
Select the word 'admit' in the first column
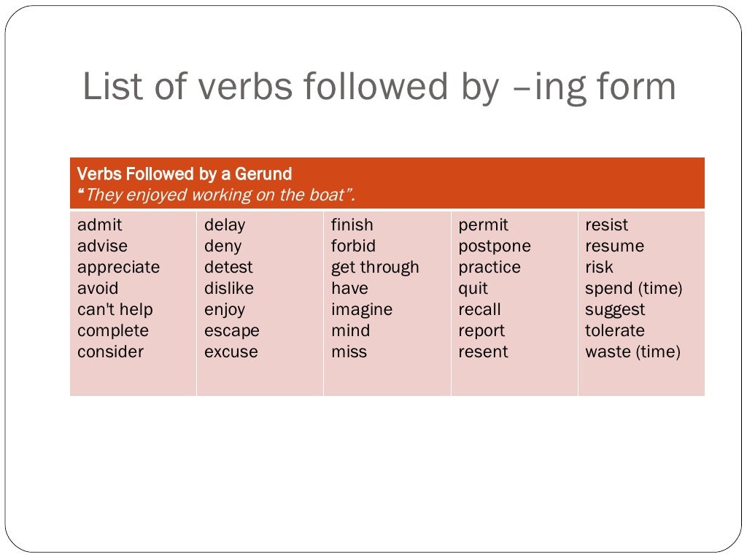99,225
